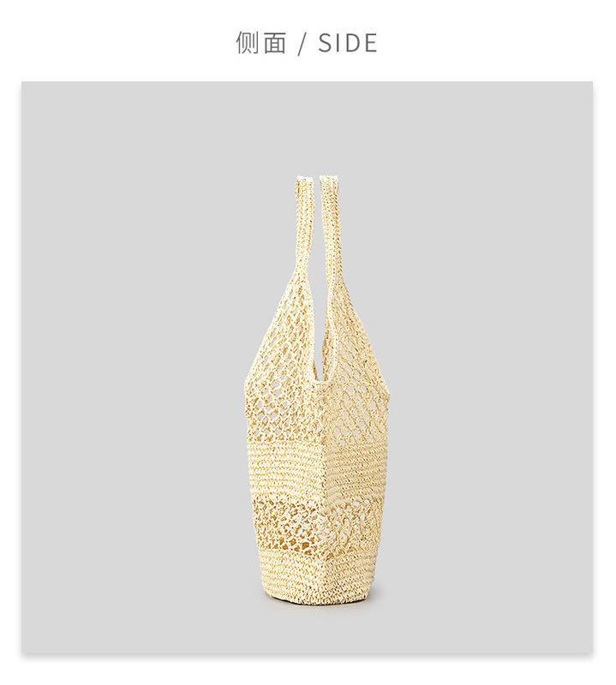Click the gray backdrop right of bag
This screenshot has width=616, height=685.
pos(492,367)
